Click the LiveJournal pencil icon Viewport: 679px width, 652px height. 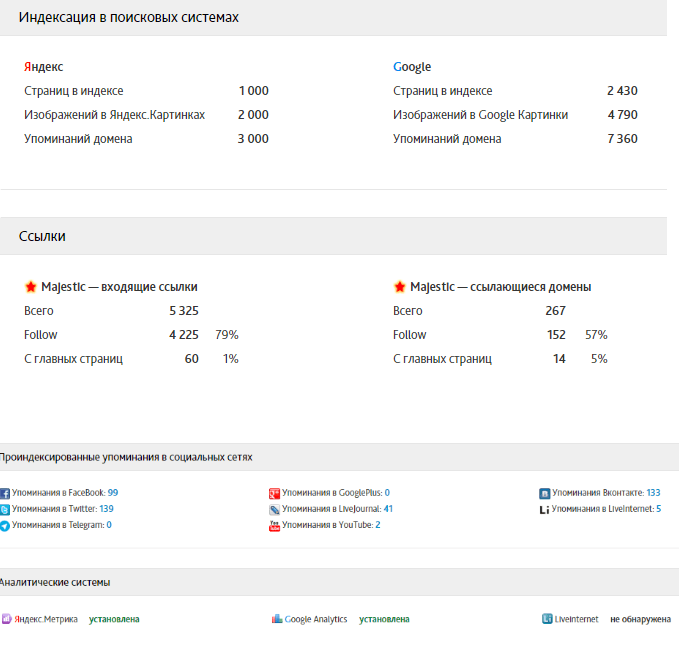275,509
